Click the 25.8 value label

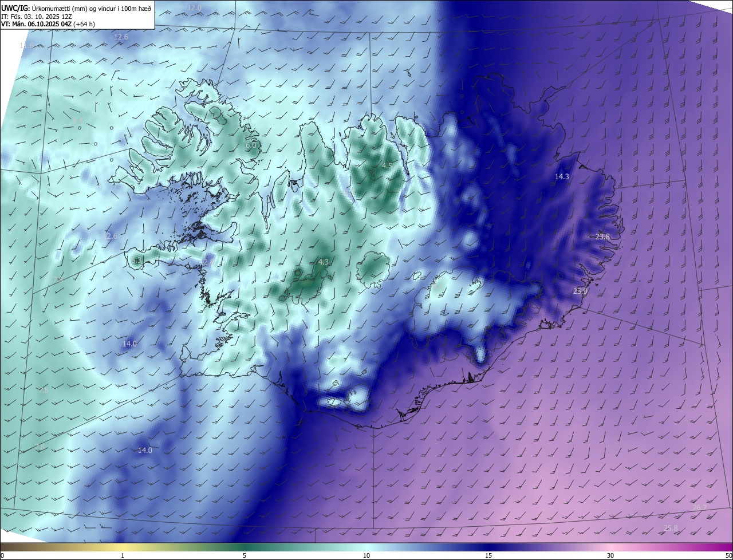[x=671, y=528]
